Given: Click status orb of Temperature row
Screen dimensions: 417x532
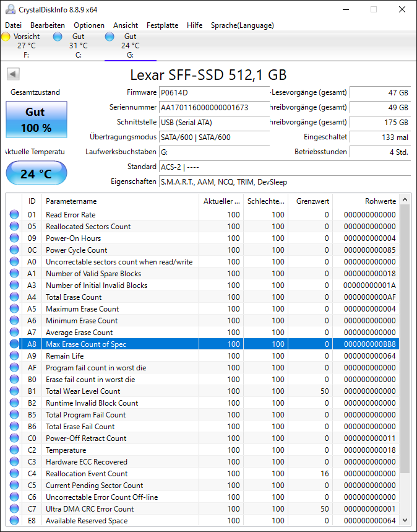Looking at the screenshot, I should tap(14, 450).
